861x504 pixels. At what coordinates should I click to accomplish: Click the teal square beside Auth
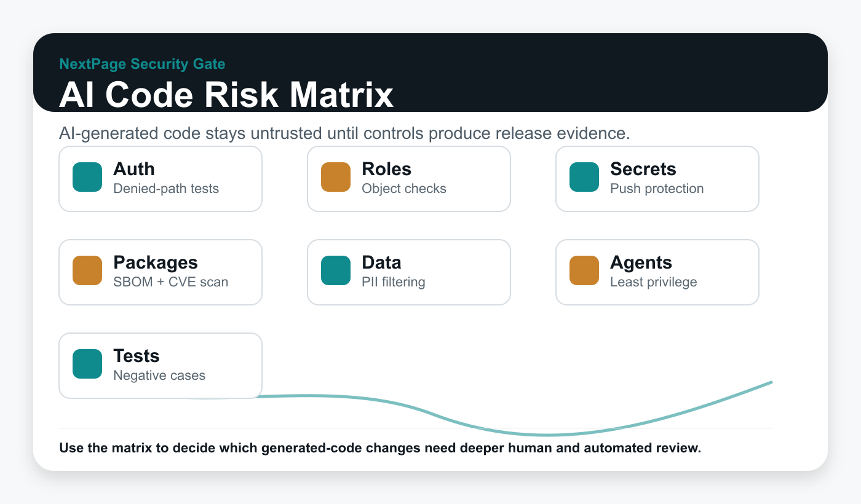click(x=87, y=177)
